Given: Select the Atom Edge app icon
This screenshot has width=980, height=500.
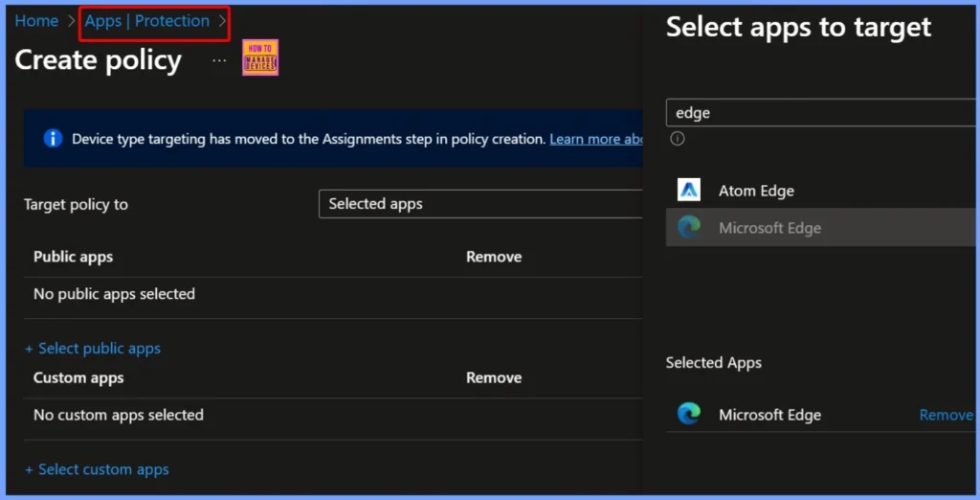Looking at the screenshot, I should coord(689,191).
